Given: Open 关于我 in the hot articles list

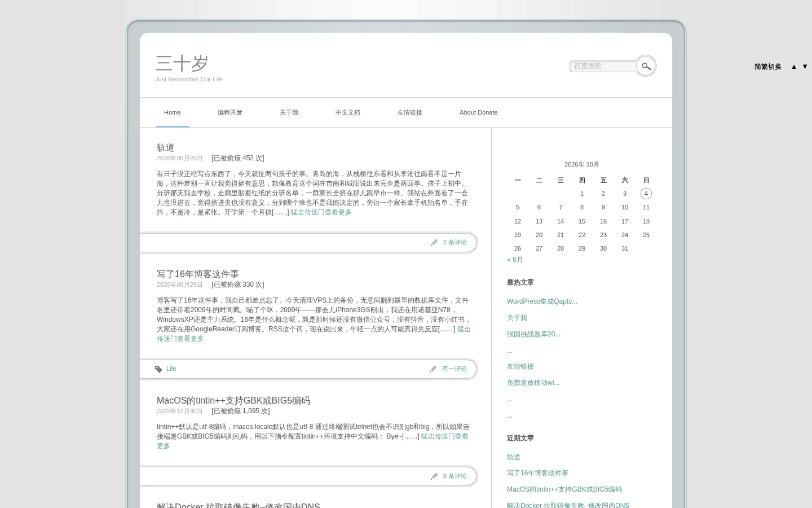Looking at the screenshot, I should 517,318.
